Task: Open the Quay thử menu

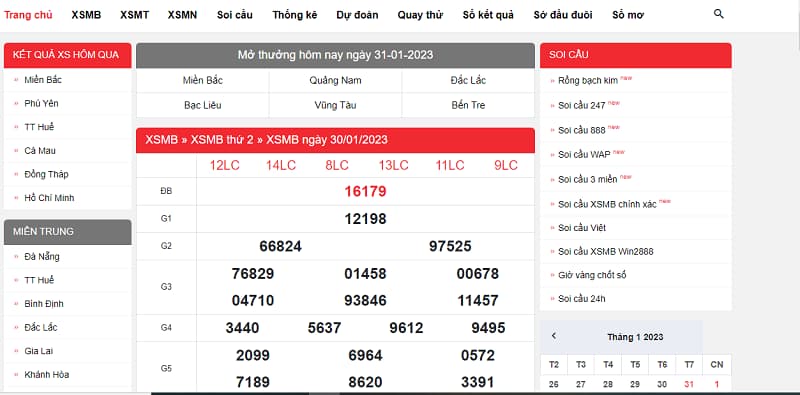Action: click(x=420, y=15)
